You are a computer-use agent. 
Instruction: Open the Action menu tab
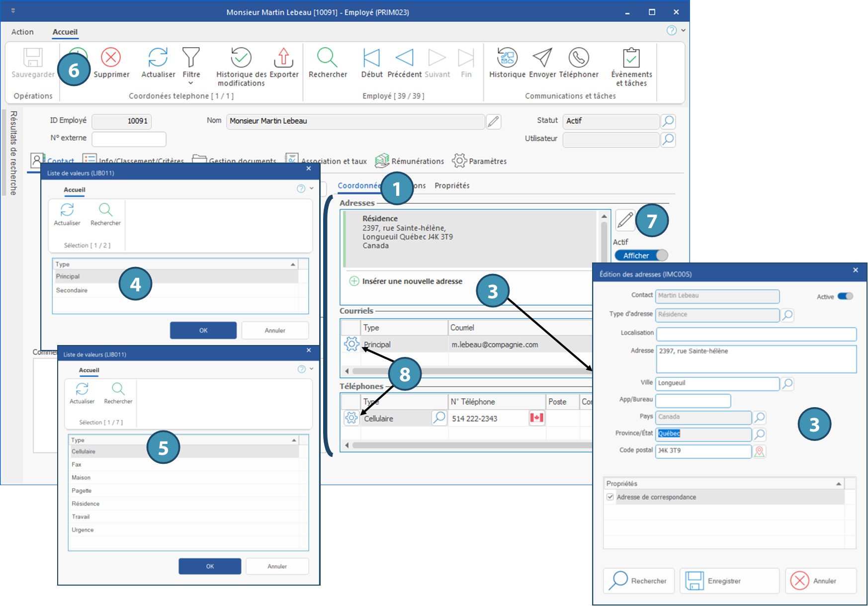22,32
